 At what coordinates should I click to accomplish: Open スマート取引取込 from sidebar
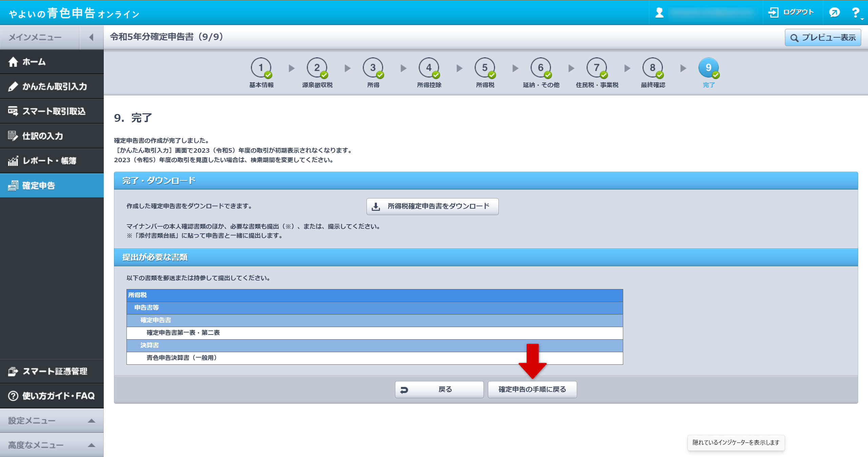pyautogui.click(x=52, y=111)
